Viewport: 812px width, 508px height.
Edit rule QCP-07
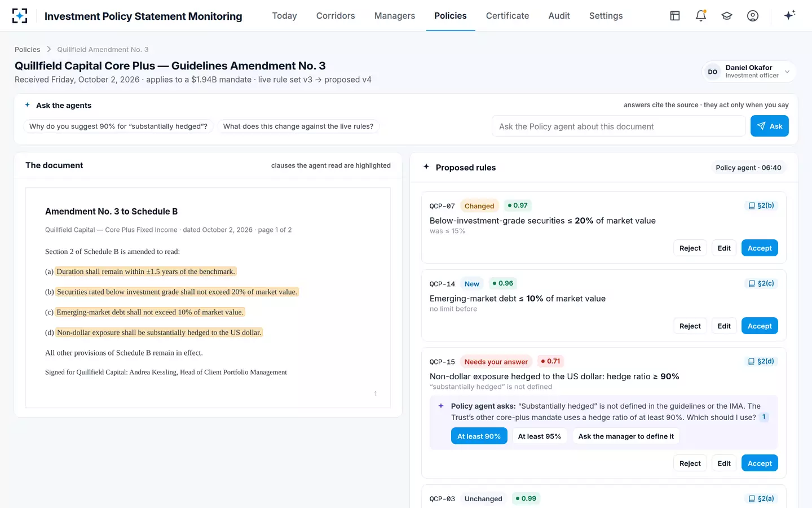point(724,248)
